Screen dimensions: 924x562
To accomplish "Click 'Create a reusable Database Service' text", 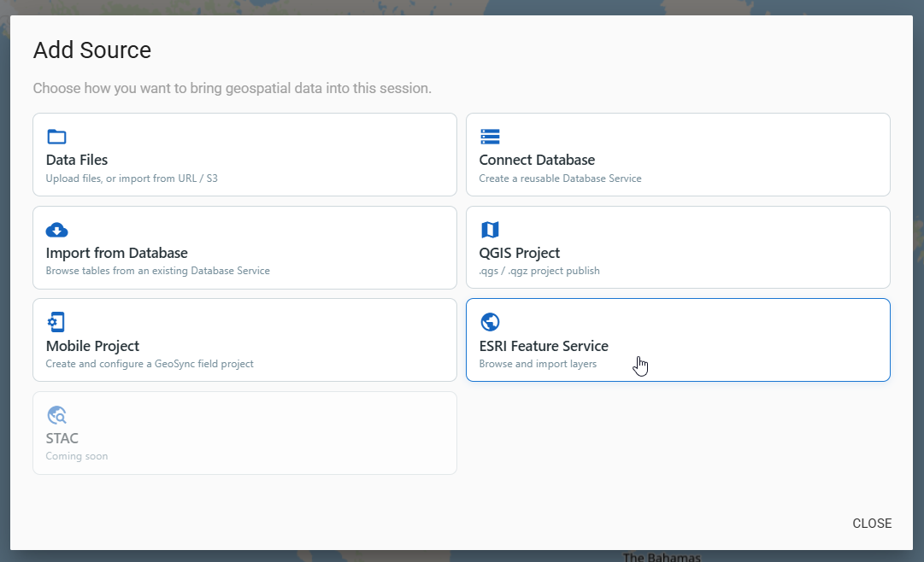I will [560, 179].
